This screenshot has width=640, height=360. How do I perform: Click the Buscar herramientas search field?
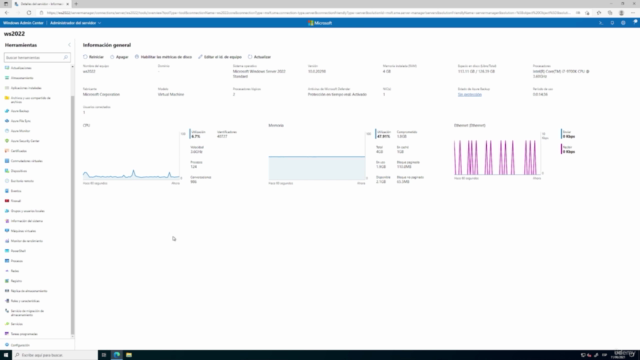point(37,58)
